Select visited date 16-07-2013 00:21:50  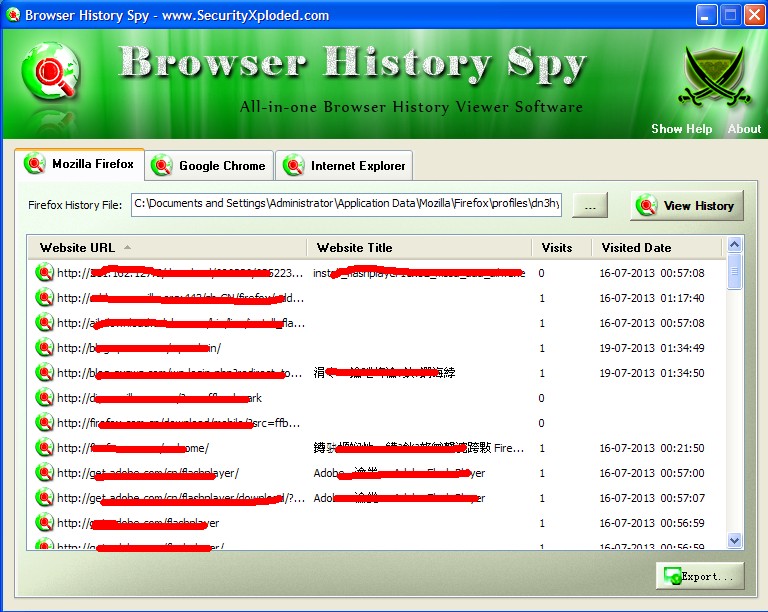point(652,447)
